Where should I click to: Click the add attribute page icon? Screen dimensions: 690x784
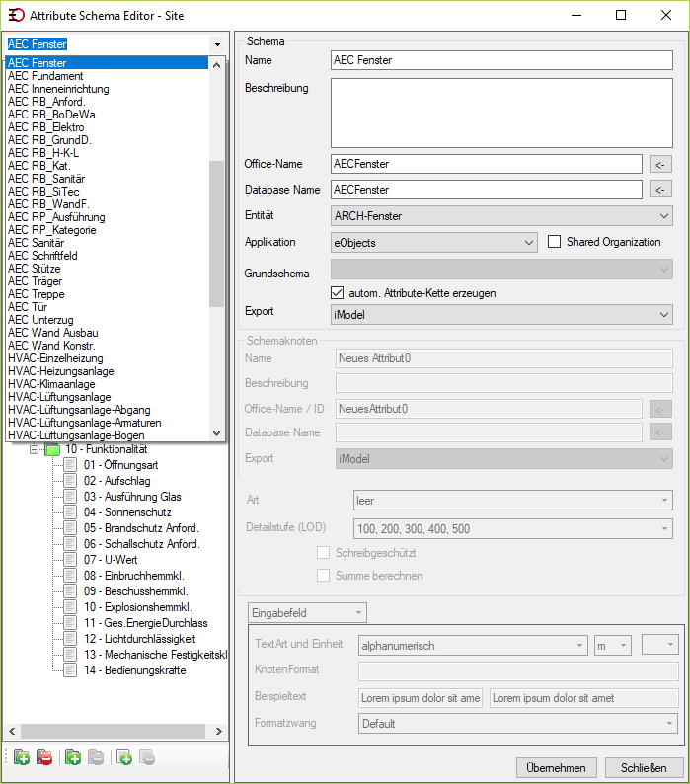[x=124, y=757]
